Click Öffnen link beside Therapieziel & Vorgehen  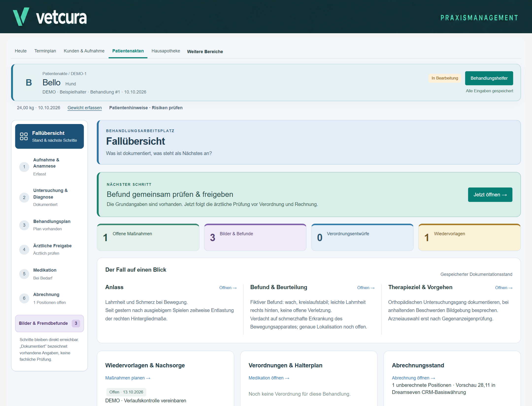click(504, 288)
